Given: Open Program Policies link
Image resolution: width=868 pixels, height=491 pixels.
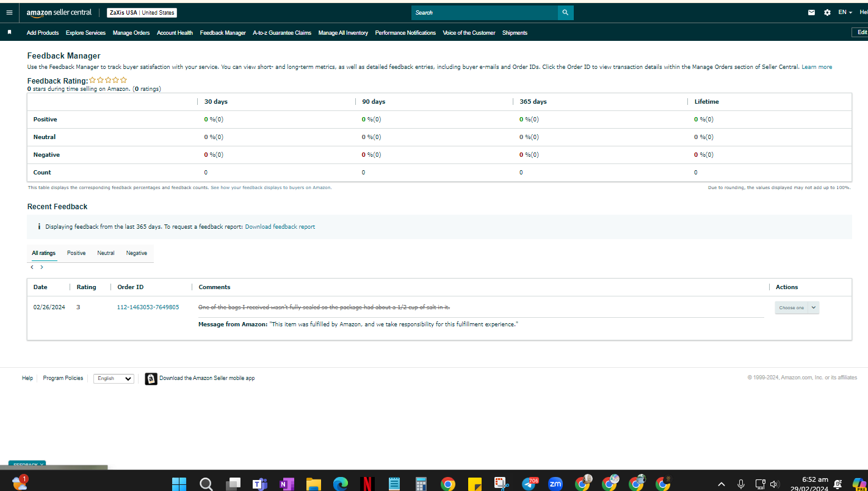Looking at the screenshot, I should (63, 378).
